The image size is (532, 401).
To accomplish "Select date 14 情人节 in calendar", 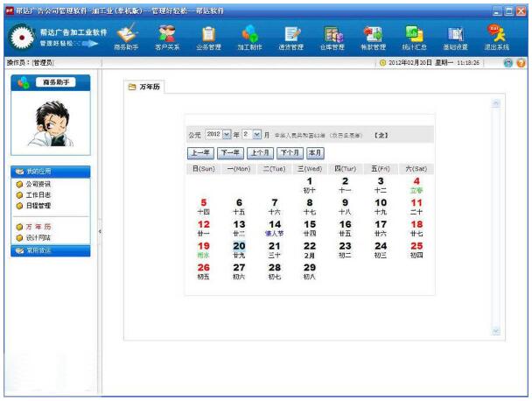I will 275,229.
